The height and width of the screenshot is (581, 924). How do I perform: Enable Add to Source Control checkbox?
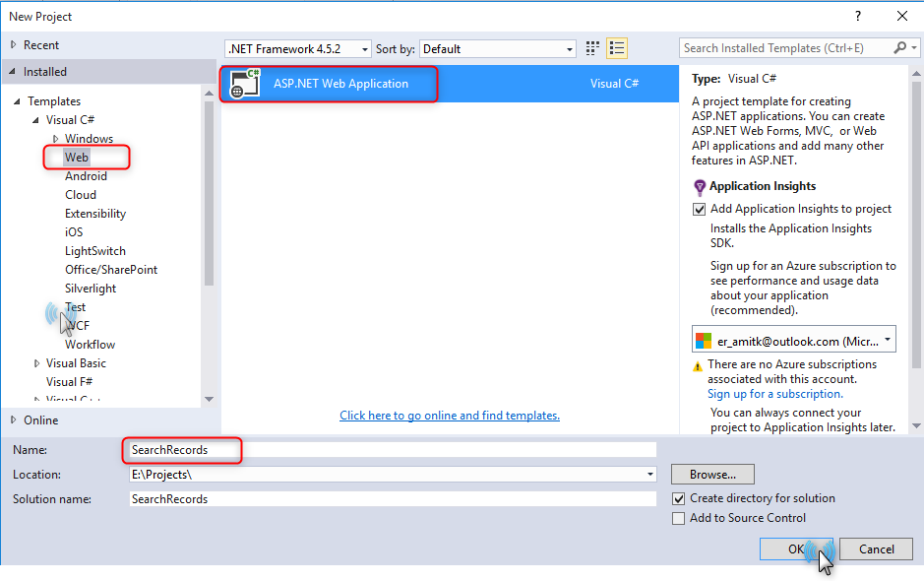[678, 518]
